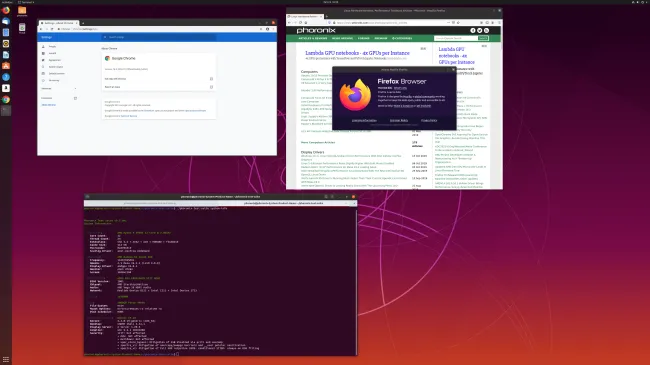Screen dimensions: 650x365
Task: Reload the page in the Firefox toolbar
Action: click(x=301, y=22)
